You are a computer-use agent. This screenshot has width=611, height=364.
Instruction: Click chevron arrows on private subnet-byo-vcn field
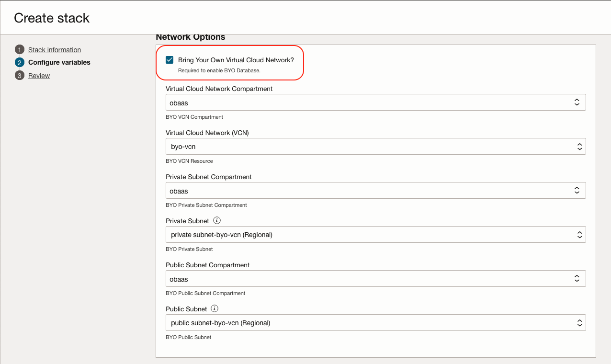(579, 235)
